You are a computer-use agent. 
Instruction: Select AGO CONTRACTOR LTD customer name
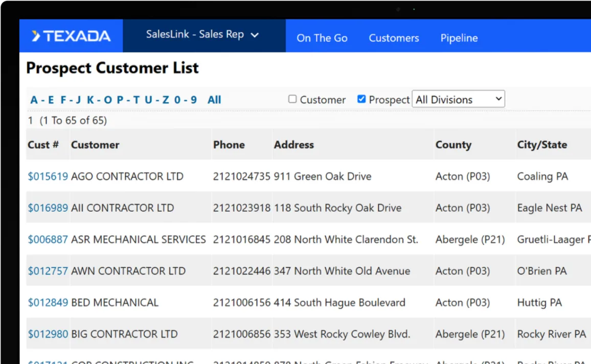[127, 176]
